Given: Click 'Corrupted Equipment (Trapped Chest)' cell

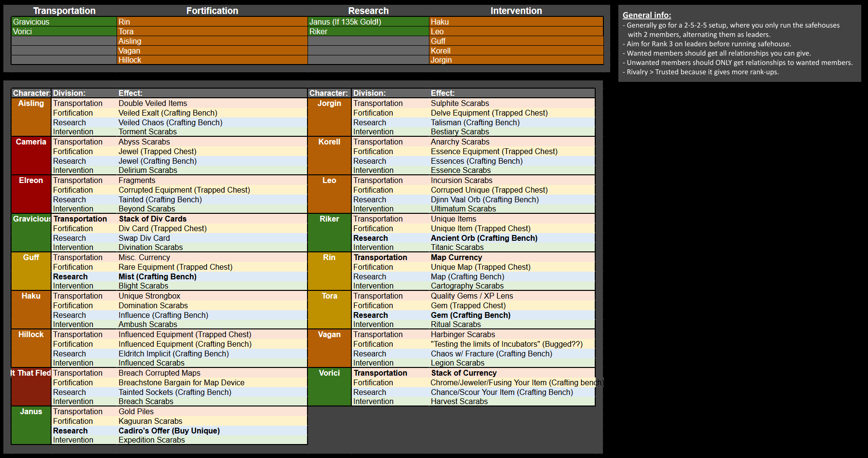Looking at the screenshot, I should pos(212,190).
